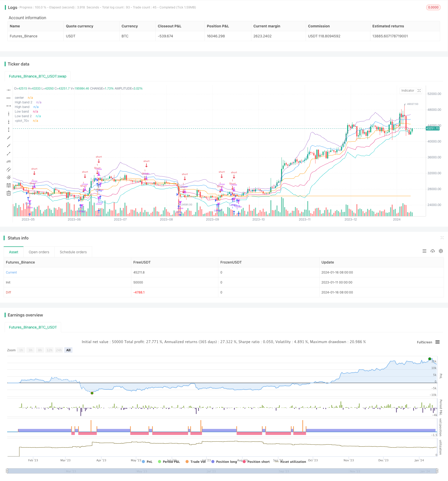
Task: Click the Diff row label in Asset table
Action: 8,292
